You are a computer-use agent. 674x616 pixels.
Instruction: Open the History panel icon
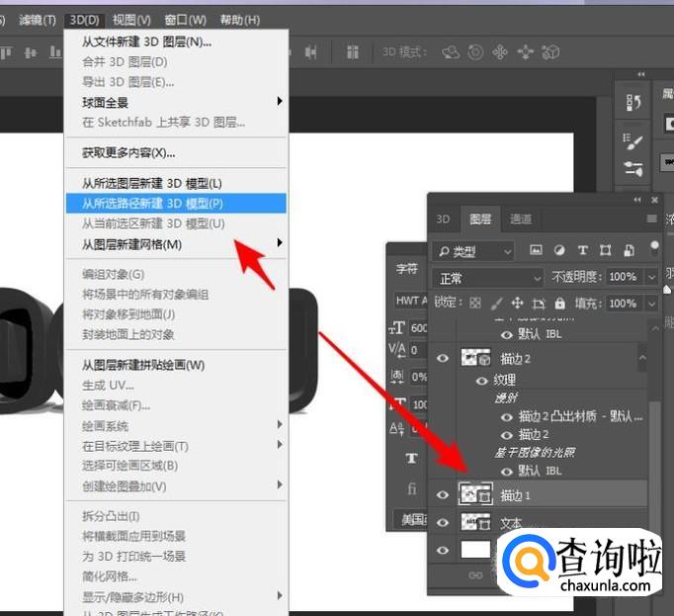634,103
